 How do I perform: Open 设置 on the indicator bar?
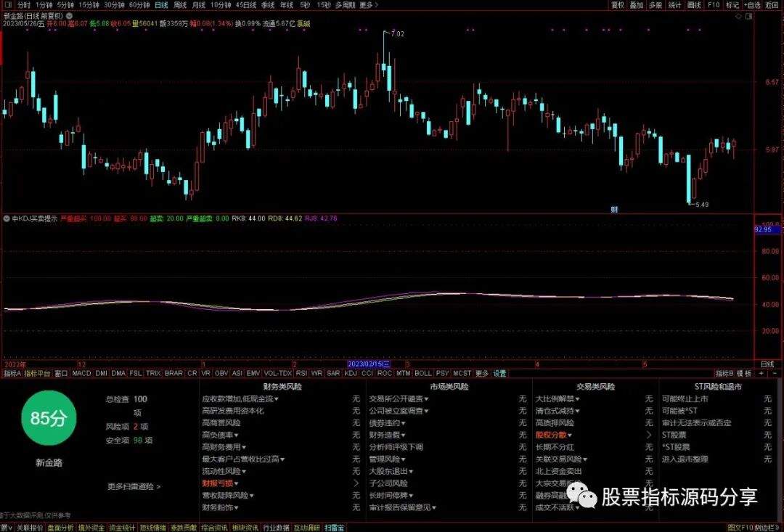(x=499, y=374)
